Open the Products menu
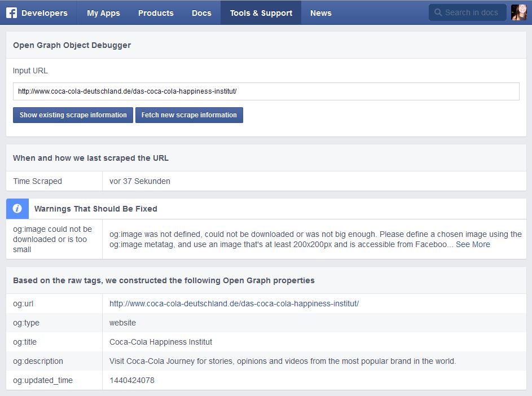The height and width of the screenshot is (396, 532). pyautogui.click(x=156, y=13)
